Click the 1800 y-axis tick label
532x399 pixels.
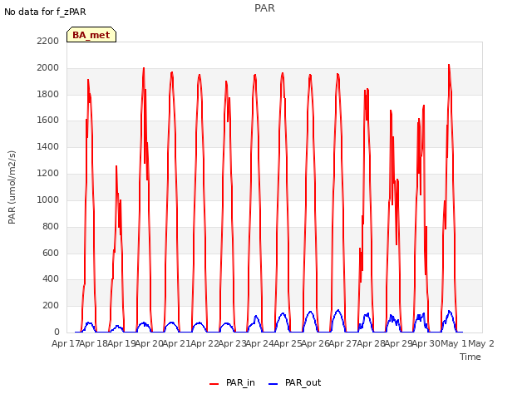coord(48,94)
